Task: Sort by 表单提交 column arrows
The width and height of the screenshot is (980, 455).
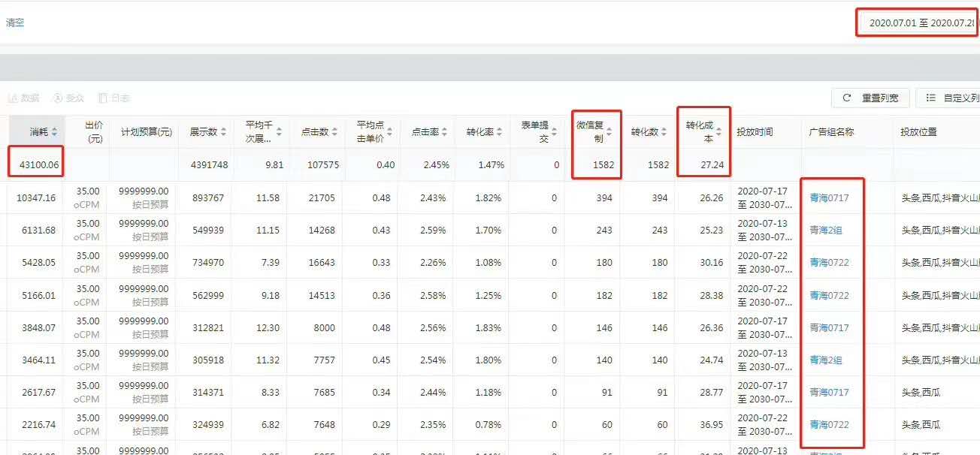Action: (555, 132)
